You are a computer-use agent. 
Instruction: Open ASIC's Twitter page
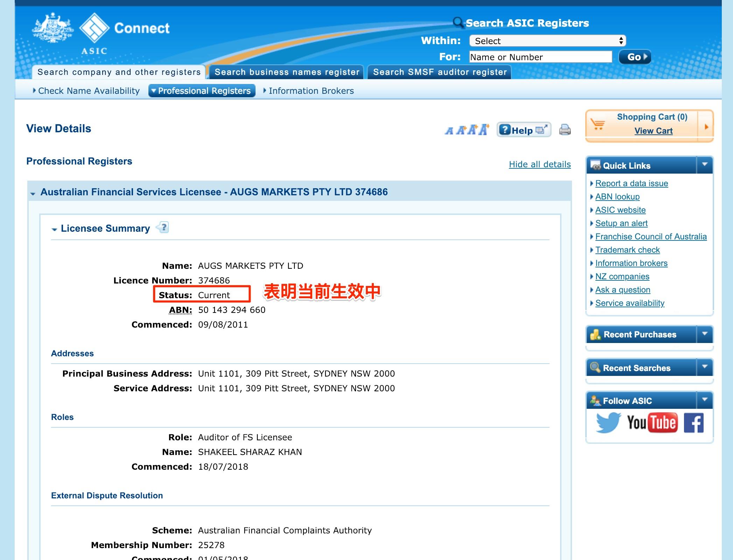click(608, 422)
